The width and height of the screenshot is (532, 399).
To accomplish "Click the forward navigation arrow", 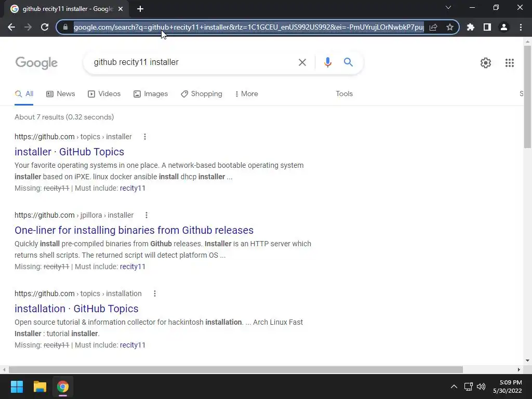I will tap(28, 27).
